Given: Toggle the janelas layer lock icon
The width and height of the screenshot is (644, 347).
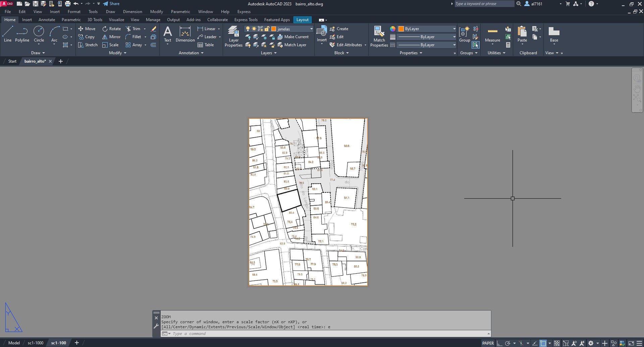Looking at the screenshot, I should point(267,29).
